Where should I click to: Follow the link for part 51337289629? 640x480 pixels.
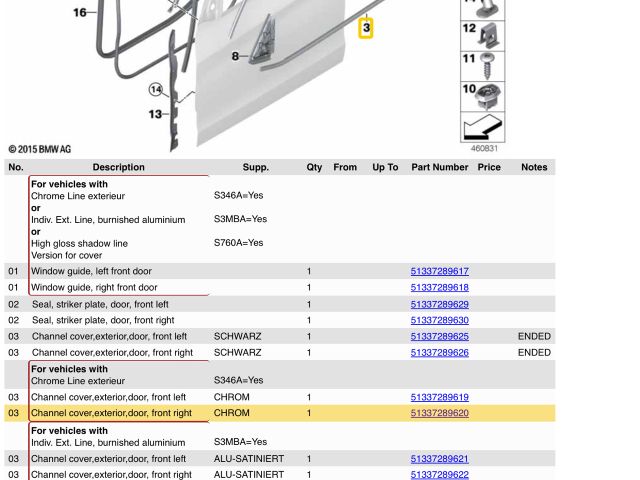tap(439, 305)
